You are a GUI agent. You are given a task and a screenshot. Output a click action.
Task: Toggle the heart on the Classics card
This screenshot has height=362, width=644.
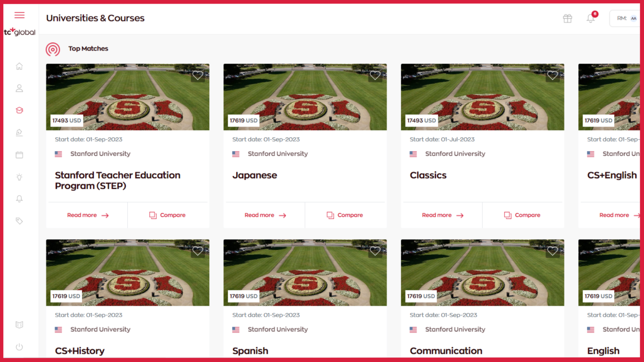pyautogui.click(x=552, y=75)
